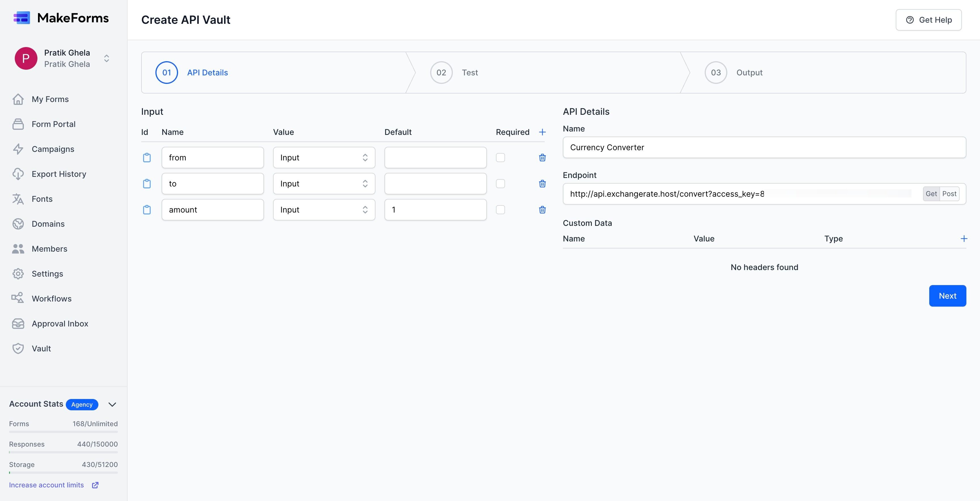Click the external link icon beside Increase account limits
980x501 pixels.
coord(95,485)
